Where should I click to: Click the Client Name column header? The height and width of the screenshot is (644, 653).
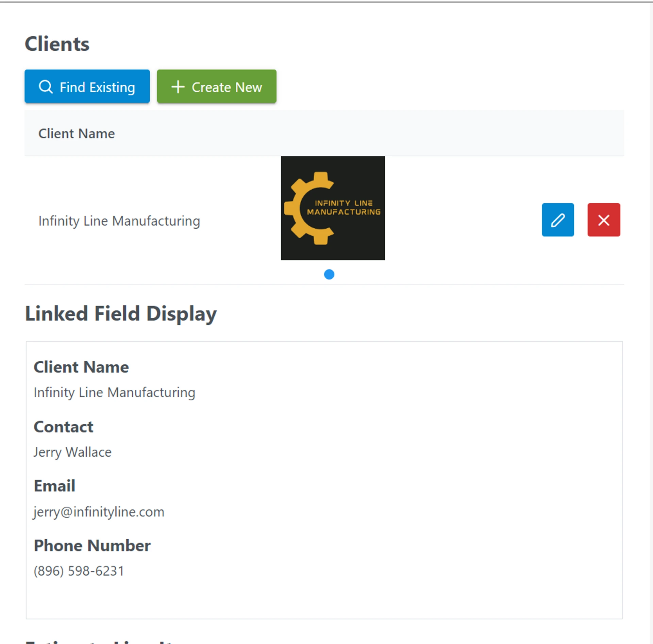click(77, 134)
